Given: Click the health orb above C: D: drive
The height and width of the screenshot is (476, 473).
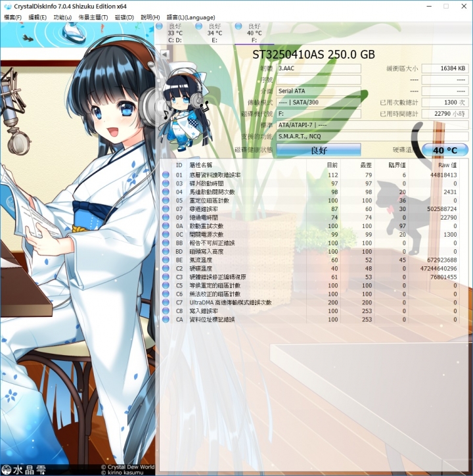Looking at the screenshot, I should pyautogui.click(x=159, y=26).
